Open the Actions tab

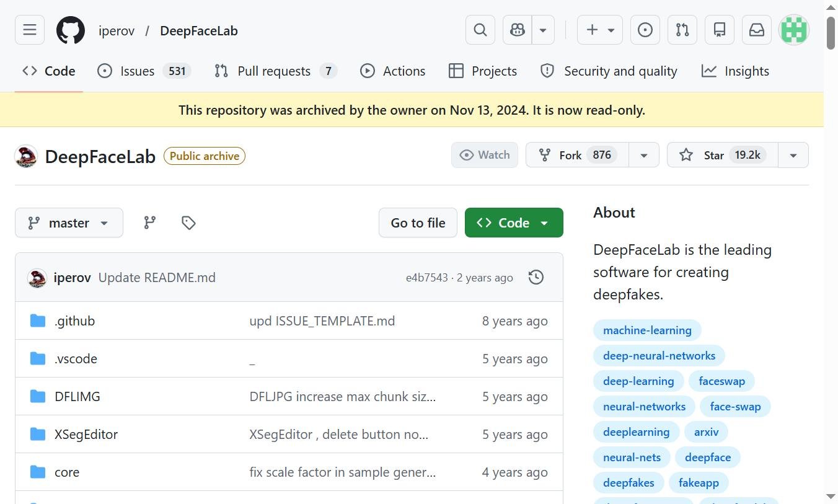click(x=393, y=71)
